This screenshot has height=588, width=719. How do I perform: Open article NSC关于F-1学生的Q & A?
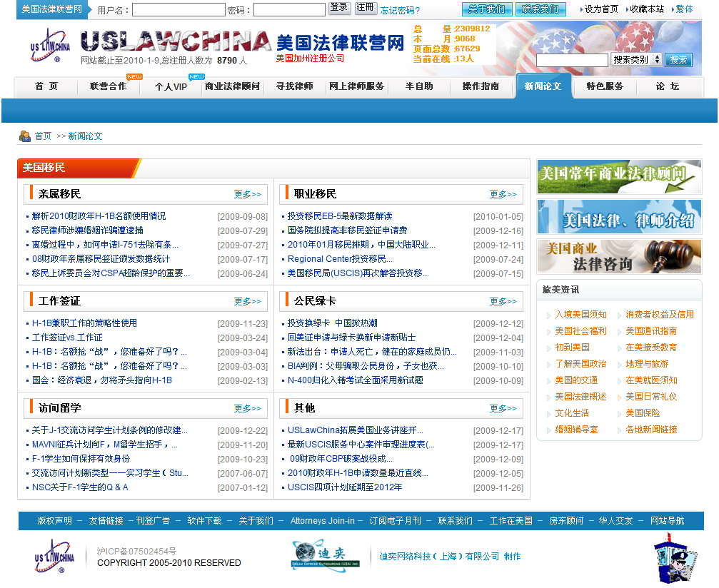point(80,487)
